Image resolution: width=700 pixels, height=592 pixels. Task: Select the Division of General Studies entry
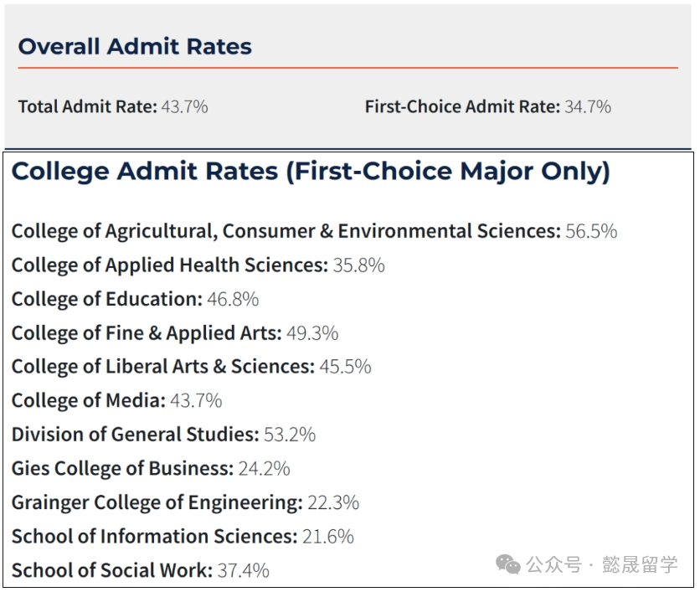click(135, 435)
